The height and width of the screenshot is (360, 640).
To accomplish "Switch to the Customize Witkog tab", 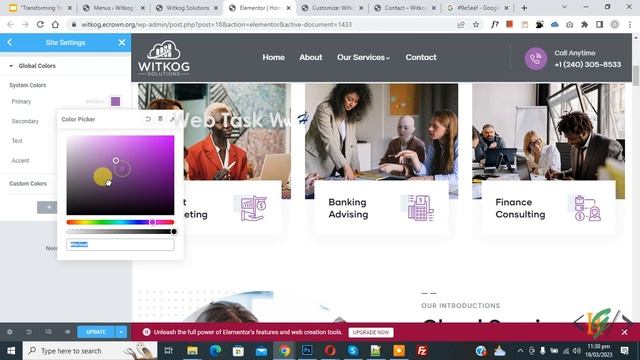I will pos(333,8).
